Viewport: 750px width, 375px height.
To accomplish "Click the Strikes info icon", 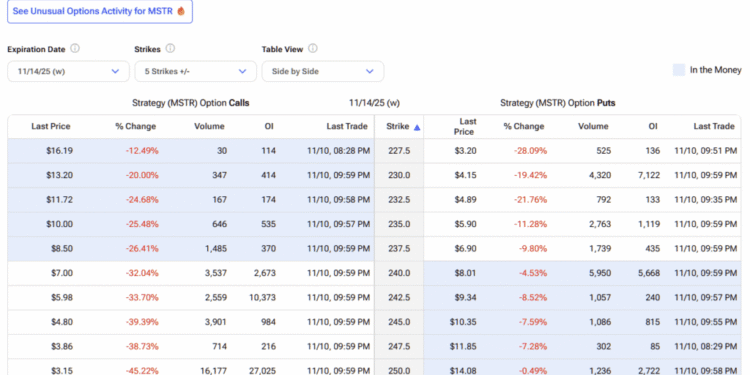I will click(x=170, y=49).
